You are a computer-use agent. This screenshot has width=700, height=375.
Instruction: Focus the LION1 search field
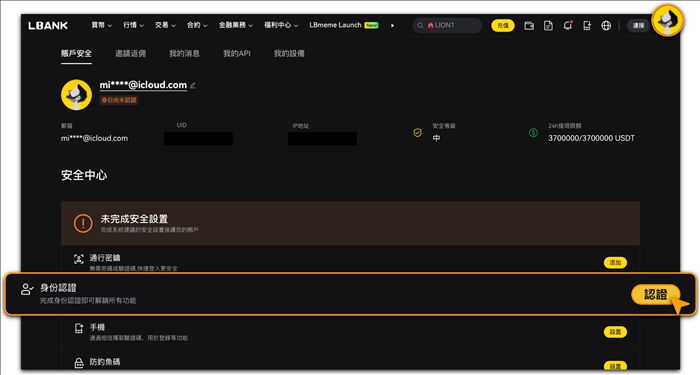448,25
